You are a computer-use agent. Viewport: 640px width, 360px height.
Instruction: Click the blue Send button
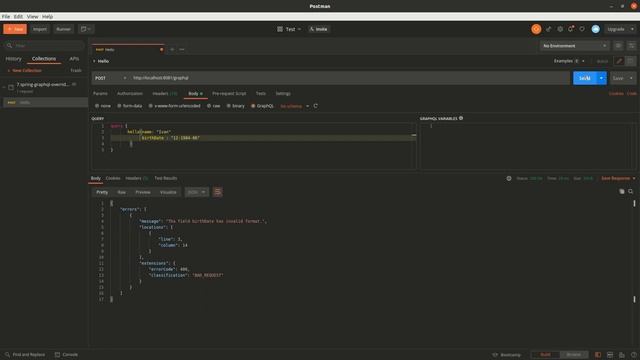coord(585,78)
